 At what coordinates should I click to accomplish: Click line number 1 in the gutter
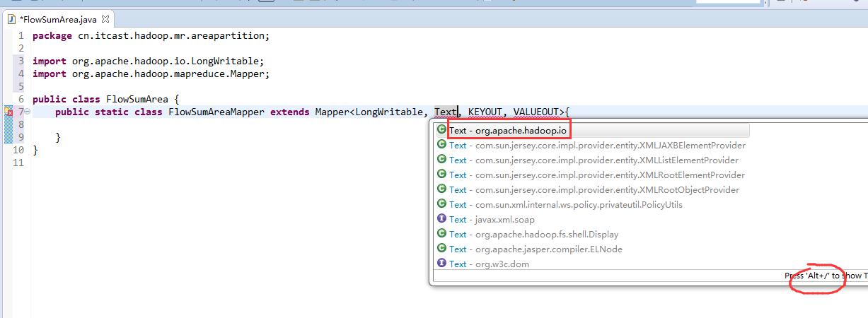[21, 35]
